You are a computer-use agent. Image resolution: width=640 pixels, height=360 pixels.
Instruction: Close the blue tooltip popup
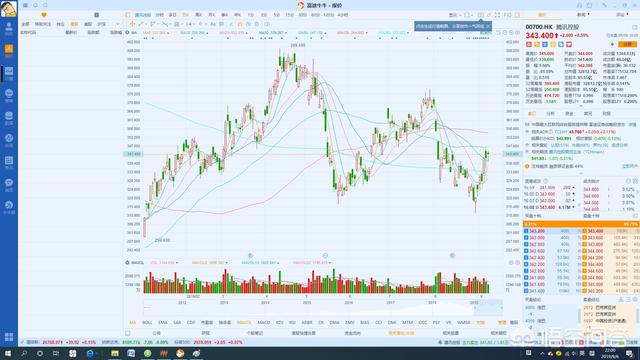click(x=488, y=26)
